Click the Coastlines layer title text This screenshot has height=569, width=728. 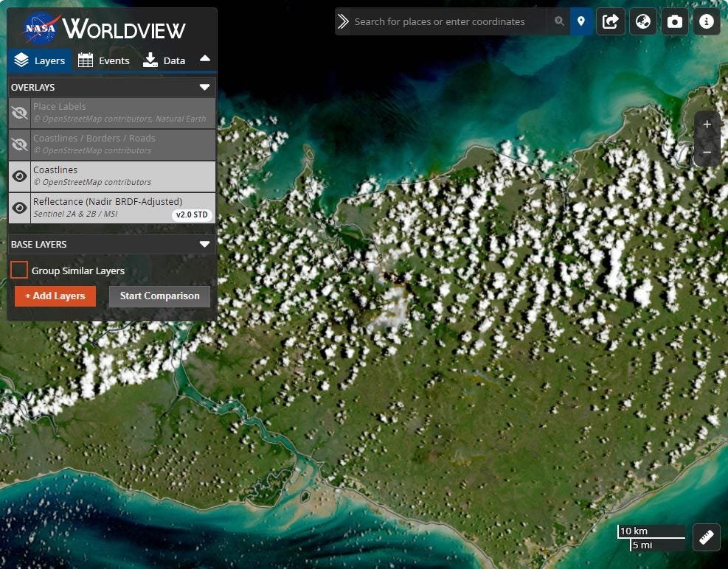(x=55, y=170)
